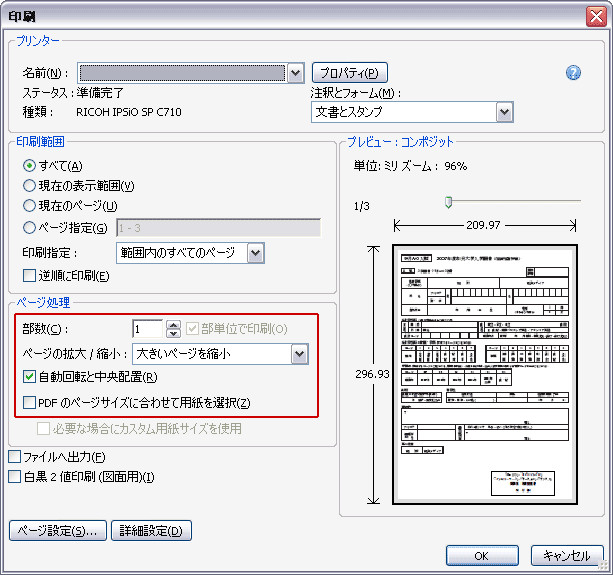The height and width of the screenshot is (575, 613).
Task: Expand the 注釈とフォーム dropdown
Action: 505,112
